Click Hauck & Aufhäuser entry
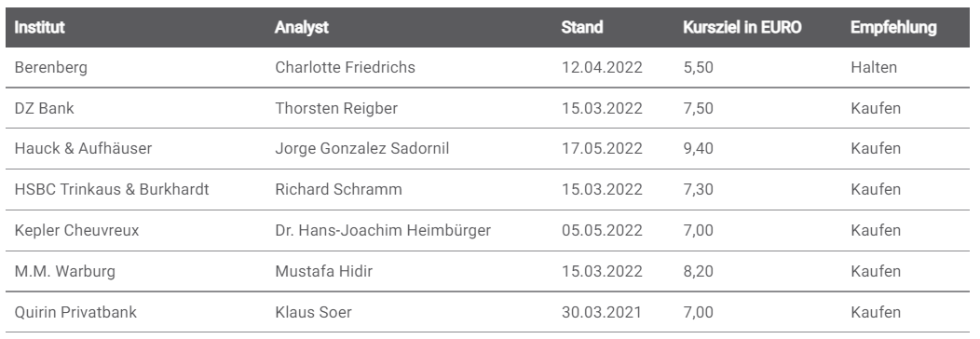The width and height of the screenshot is (980, 339). (x=83, y=149)
